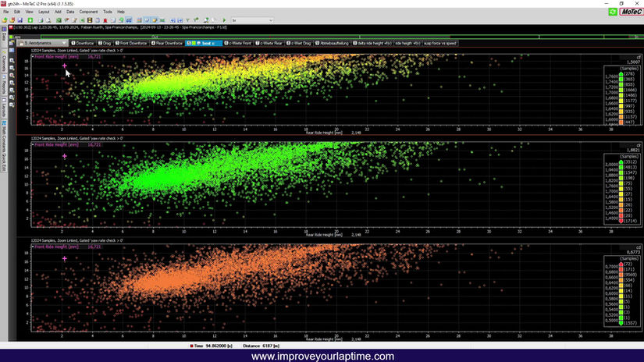Expand the 5. Aerodynamics workbook dropdown
The width and height of the screenshot is (644, 362).
64,43
